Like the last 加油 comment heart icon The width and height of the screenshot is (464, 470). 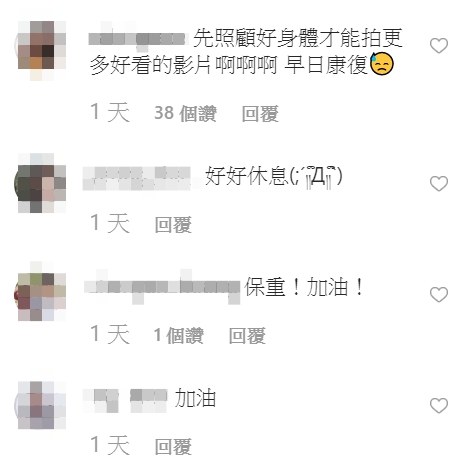439,406
